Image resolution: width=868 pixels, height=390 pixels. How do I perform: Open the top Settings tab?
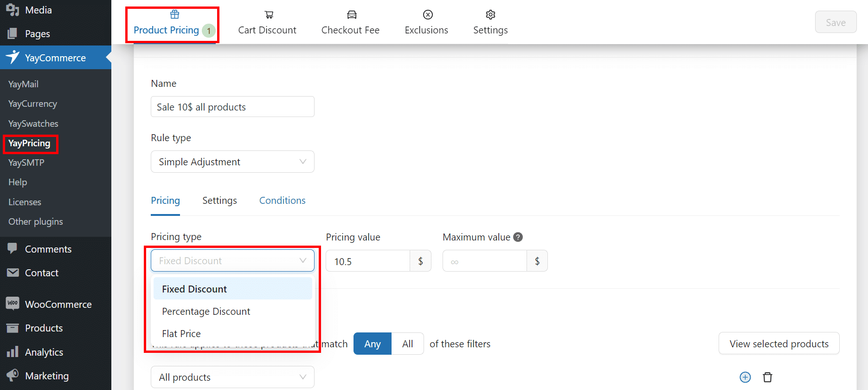pyautogui.click(x=490, y=22)
